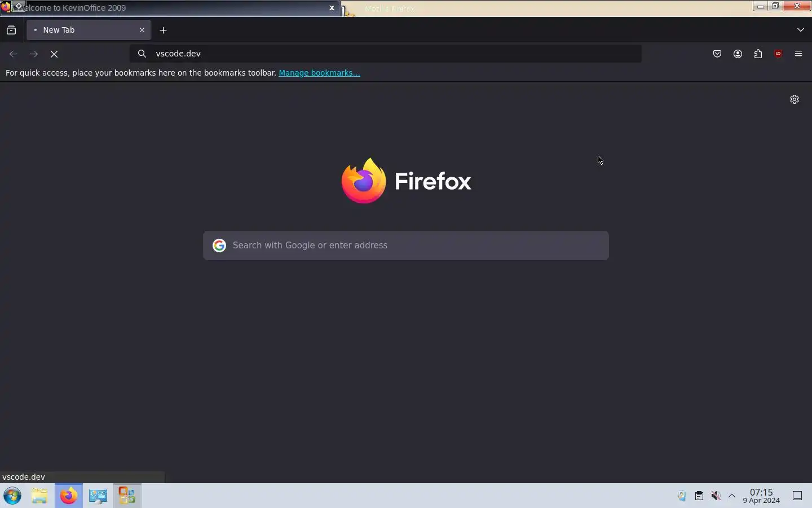Expand the list all tabs dropdown
812x508 pixels.
[x=801, y=30]
